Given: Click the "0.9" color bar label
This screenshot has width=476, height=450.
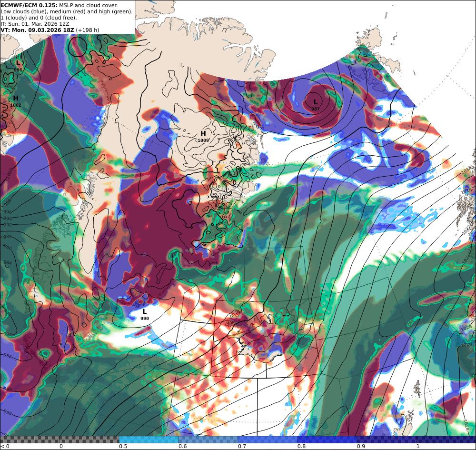Looking at the screenshot, I should (361, 446).
